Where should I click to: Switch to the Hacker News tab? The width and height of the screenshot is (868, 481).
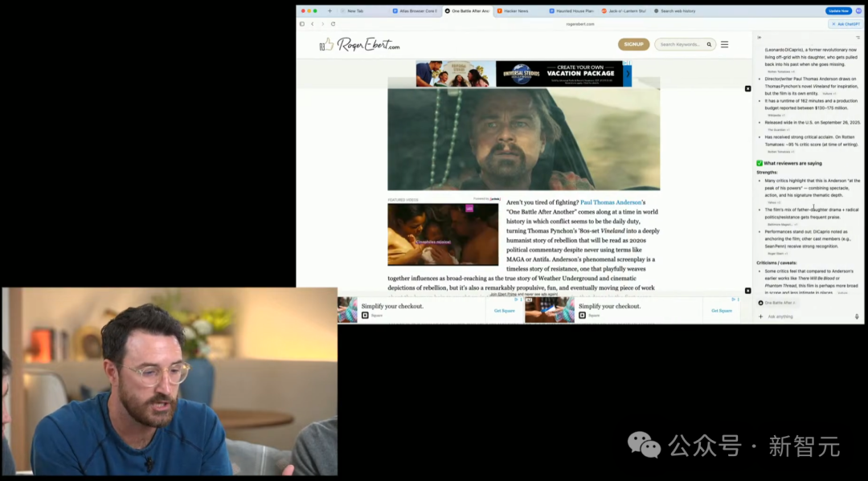513,11
